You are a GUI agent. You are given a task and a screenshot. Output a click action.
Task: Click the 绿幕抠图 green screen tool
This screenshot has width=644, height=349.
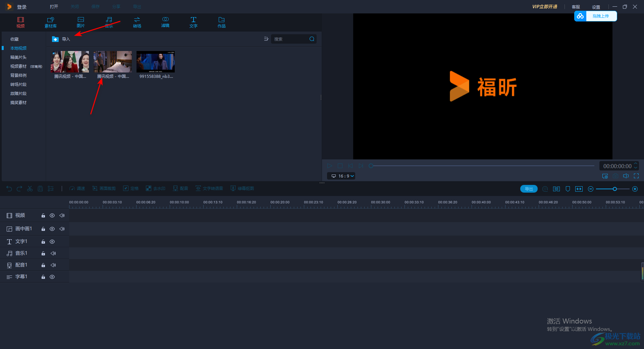242,189
